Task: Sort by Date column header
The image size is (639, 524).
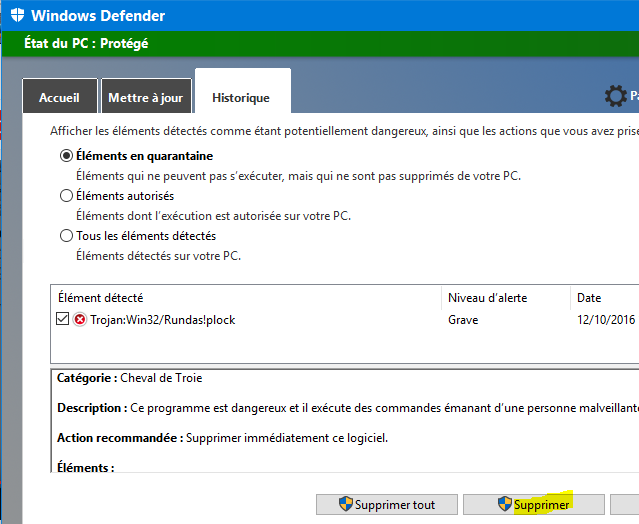Action: (x=605, y=298)
